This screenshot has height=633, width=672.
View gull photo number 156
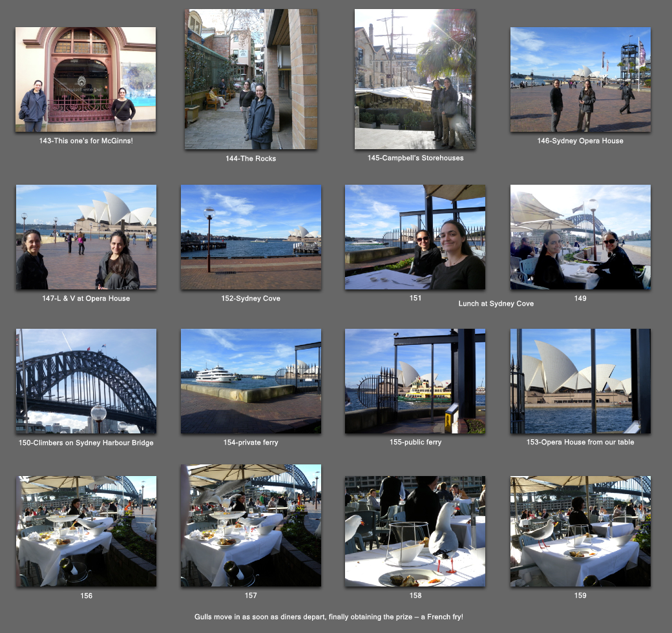point(86,531)
